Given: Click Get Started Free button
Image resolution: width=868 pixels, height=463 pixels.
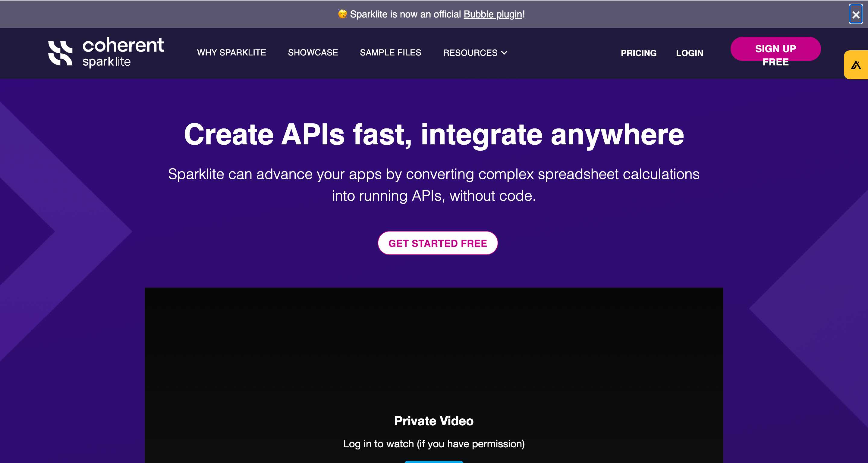Looking at the screenshot, I should tap(438, 243).
